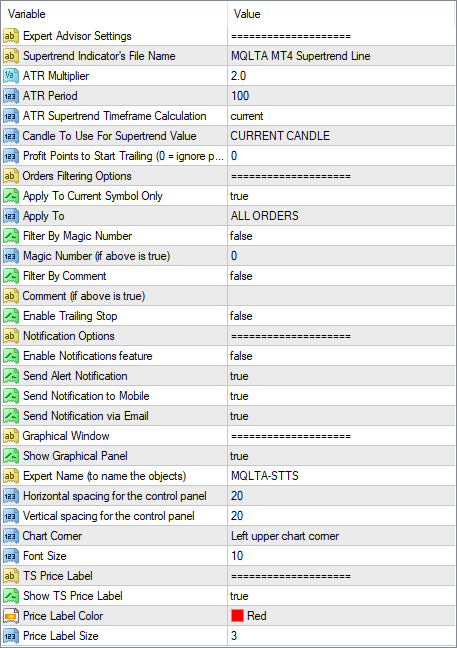457x648 pixels.
Task: Click the boolean icon beside Enable Notifications feature
Action: (x=11, y=356)
